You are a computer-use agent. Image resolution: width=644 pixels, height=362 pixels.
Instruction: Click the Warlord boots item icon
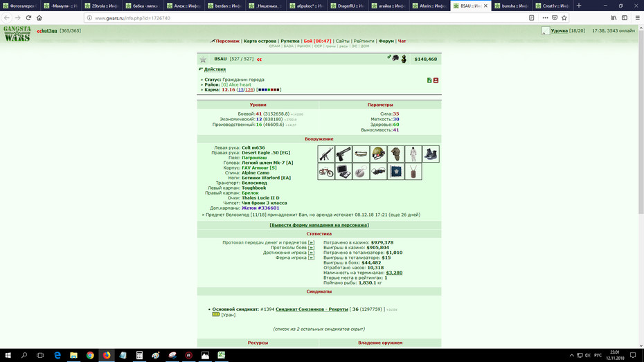click(x=431, y=154)
